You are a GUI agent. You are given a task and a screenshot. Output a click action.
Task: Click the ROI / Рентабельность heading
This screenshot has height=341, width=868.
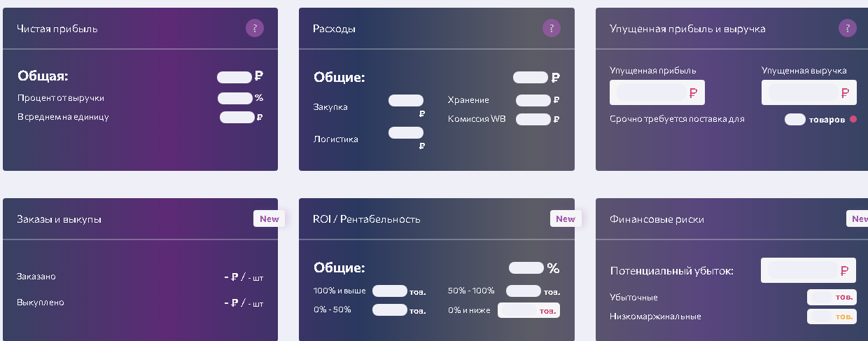point(366,219)
